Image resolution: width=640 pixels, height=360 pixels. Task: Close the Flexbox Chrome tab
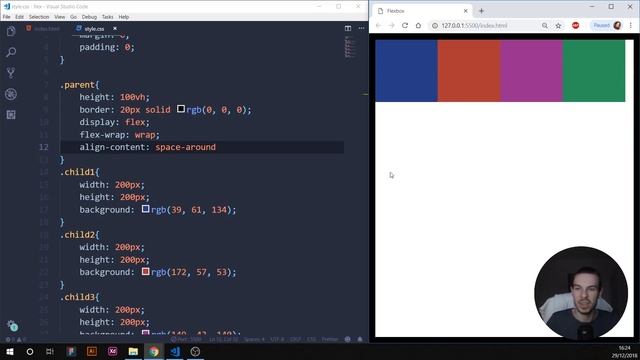coord(465,11)
